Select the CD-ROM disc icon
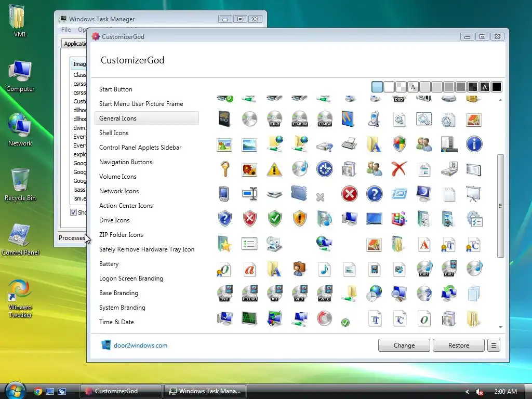Image resolution: width=532 pixels, height=399 pixels. click(300, 119)
